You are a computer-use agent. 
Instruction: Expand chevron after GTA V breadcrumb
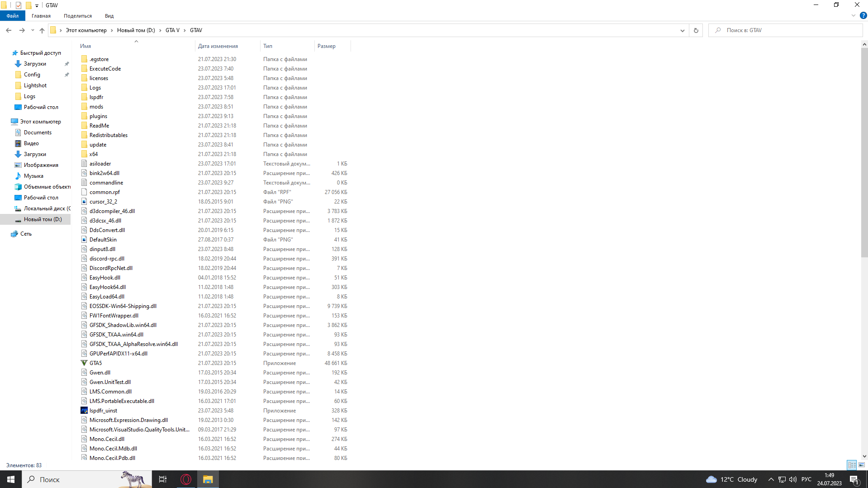click(x=185, y=30)
